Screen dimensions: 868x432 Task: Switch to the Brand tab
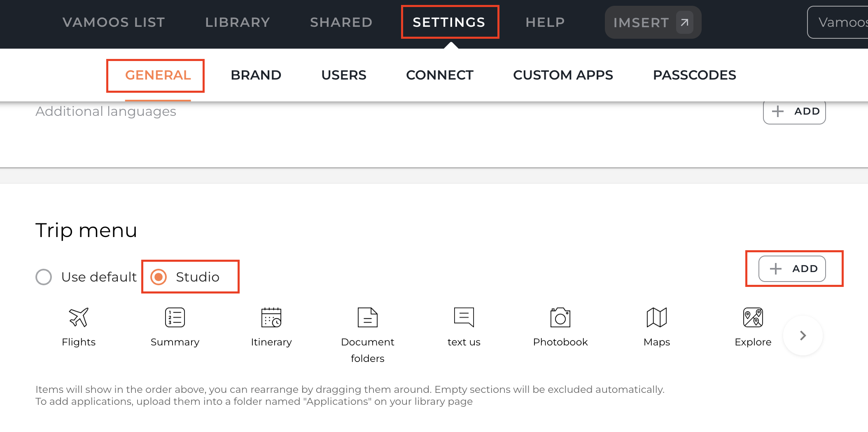coord(256,75)
